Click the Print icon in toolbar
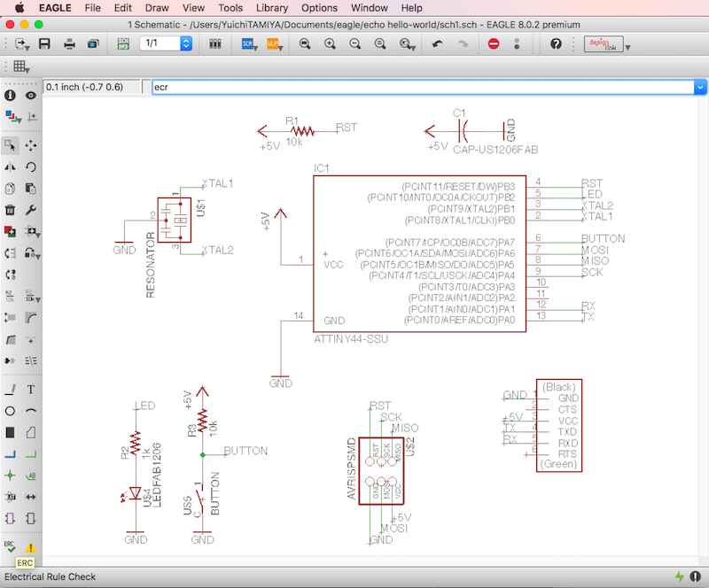 (69, 44)
